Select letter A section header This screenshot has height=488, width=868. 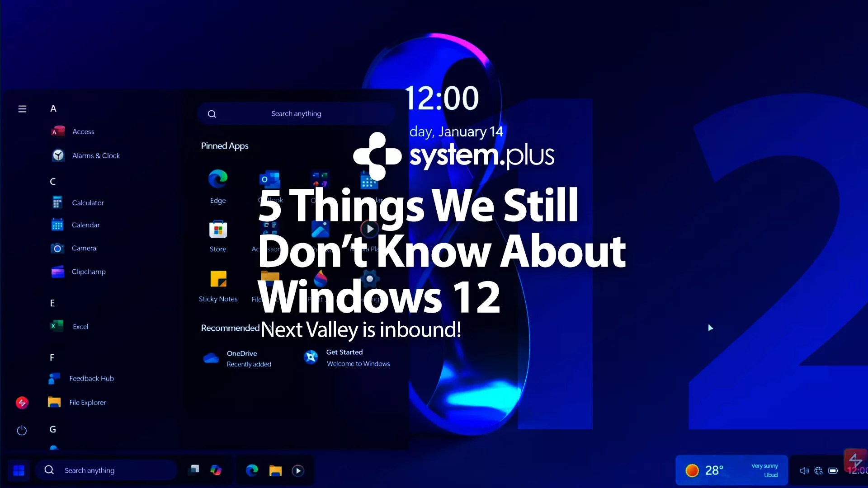point(53,109)
